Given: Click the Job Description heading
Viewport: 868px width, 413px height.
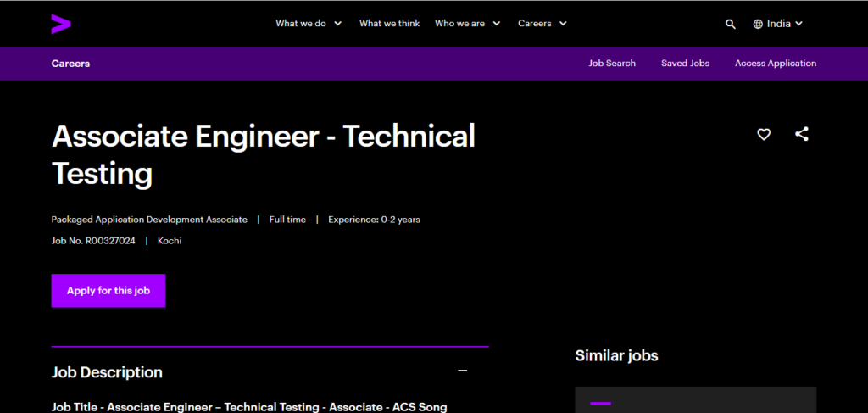Looking at the screenshot, I should click(x=107, y=372).
